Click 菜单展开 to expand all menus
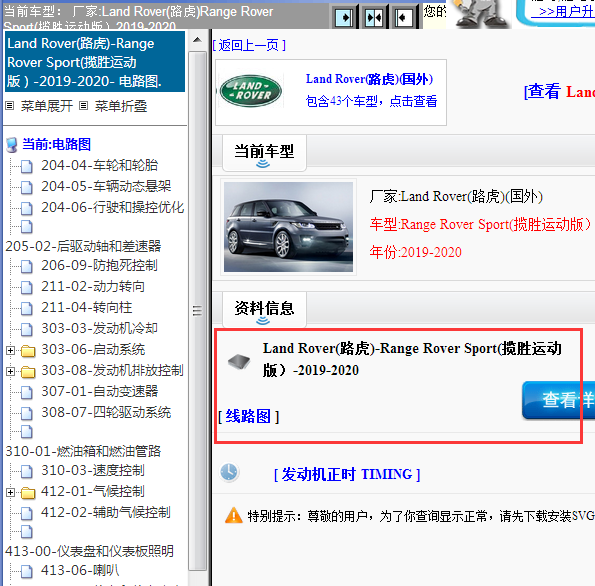This screenshot has width=595, height=586. [47, 106]
